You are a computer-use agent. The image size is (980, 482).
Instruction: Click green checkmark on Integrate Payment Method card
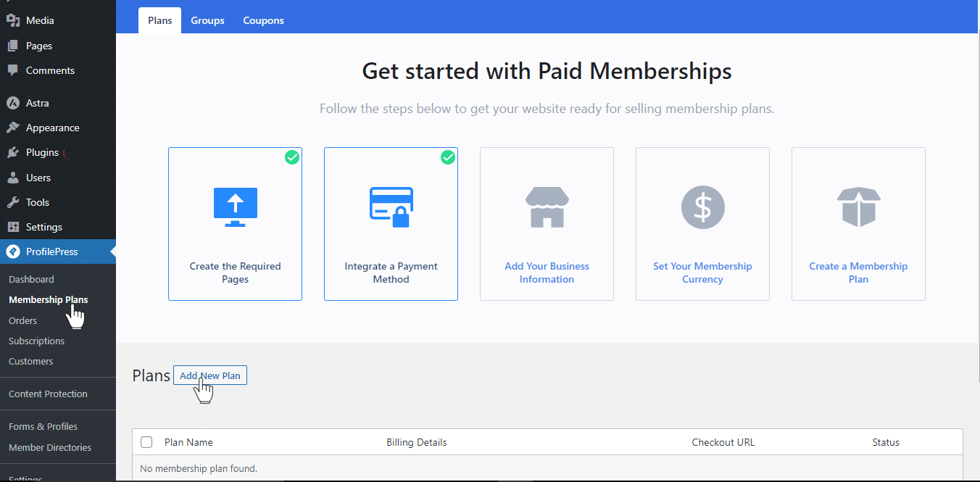(448, 157)
